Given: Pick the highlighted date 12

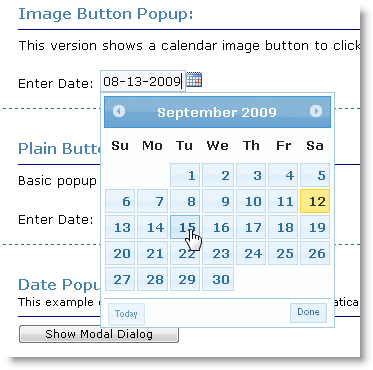Looking at the screenshot, I should (315, 201).
